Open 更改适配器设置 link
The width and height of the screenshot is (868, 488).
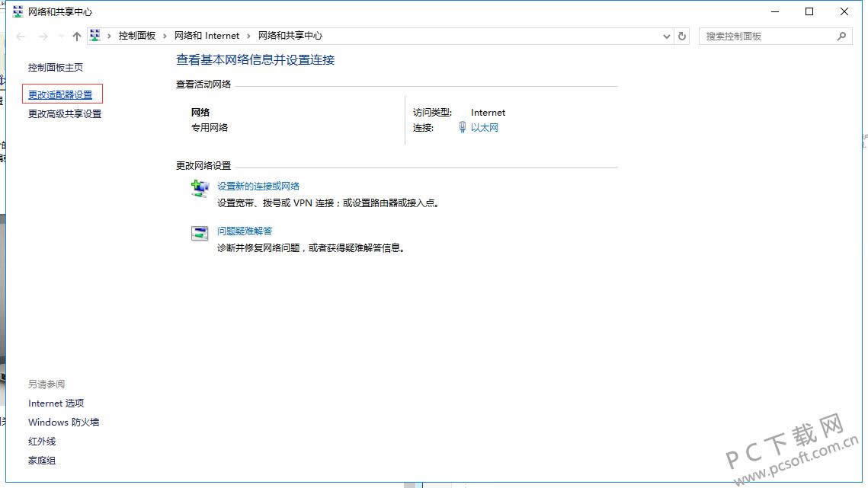point(60,94)
